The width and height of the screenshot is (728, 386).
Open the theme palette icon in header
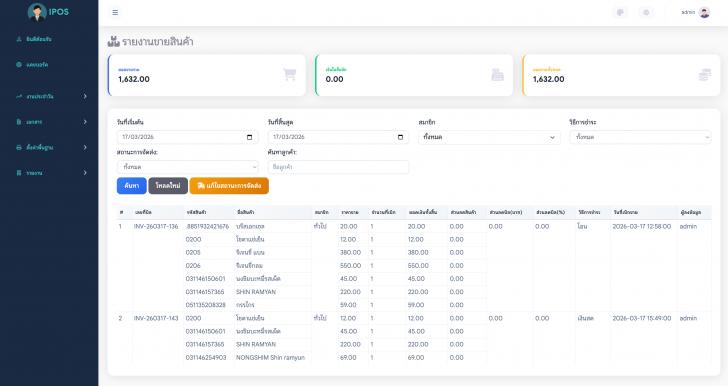pos(620,13)
